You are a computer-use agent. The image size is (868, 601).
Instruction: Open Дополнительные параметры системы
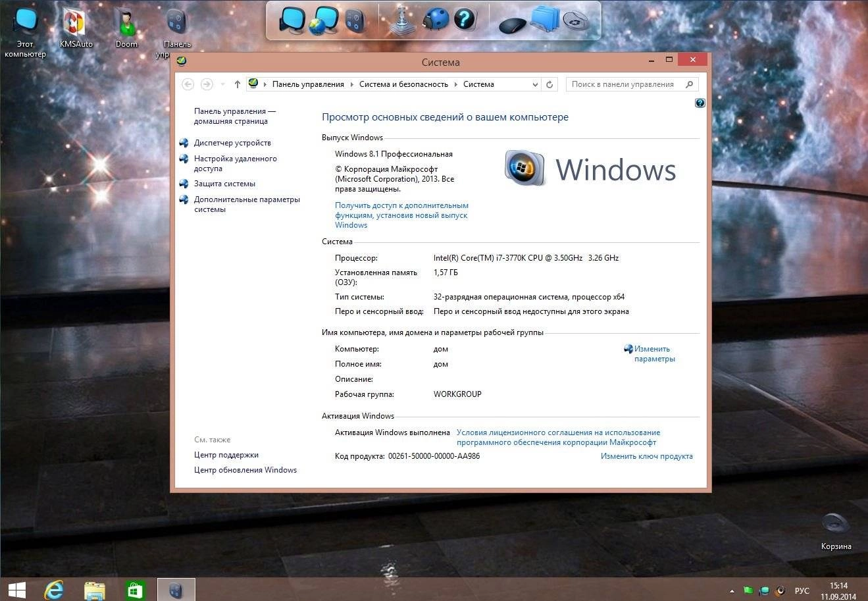247,204
